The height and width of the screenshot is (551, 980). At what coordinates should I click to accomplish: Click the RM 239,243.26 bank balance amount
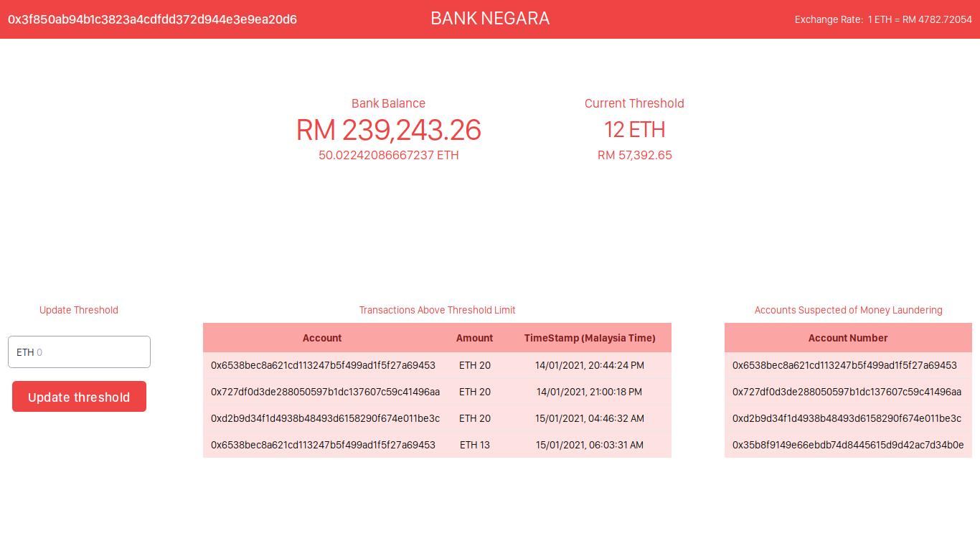[x=388, y=130]
